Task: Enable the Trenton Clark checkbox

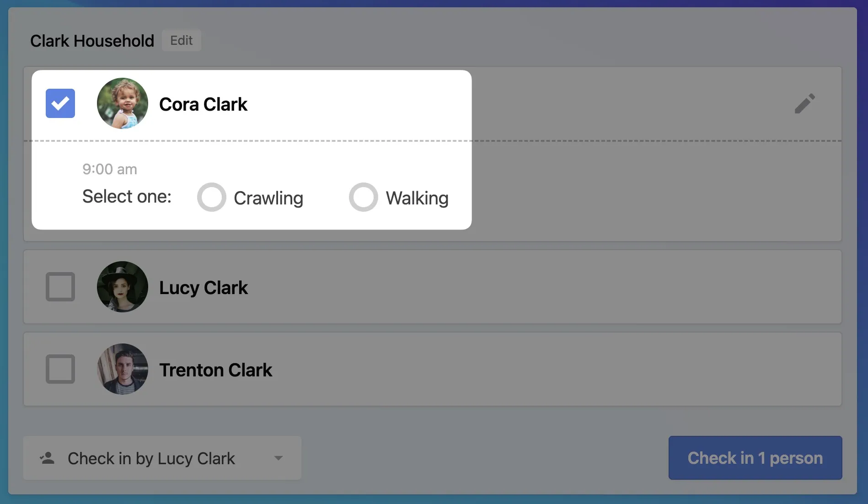Action: pos(60,369)
